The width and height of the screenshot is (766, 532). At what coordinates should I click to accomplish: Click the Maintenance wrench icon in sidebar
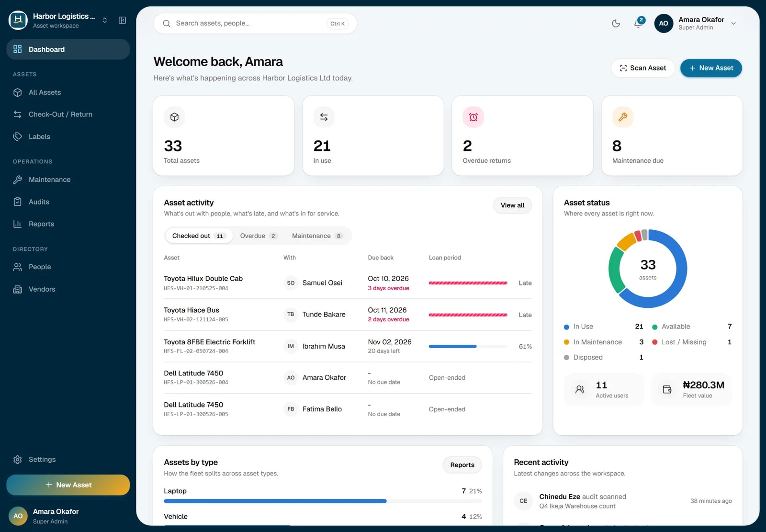(x=18, y=180)
